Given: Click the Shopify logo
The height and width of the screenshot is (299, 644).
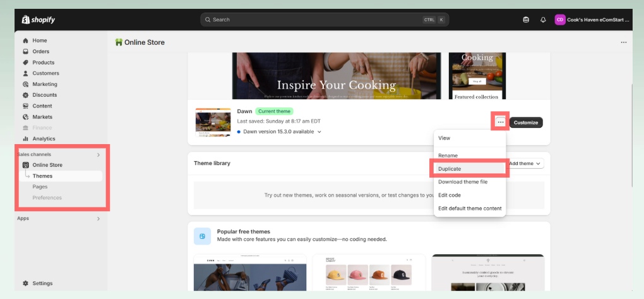Looking at the screenshot, I should tap(38, 20).
